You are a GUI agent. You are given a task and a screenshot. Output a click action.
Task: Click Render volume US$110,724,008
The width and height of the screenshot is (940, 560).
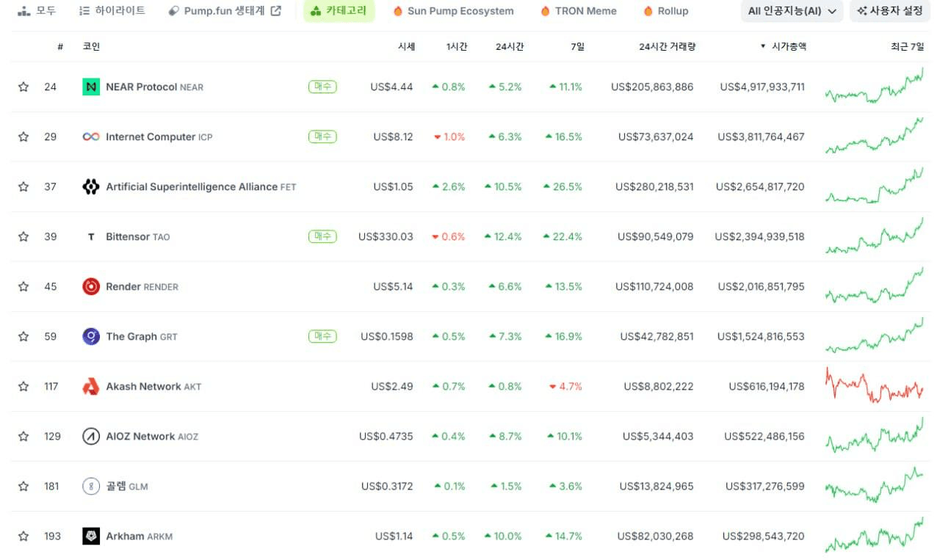click(x=654, y=286)
